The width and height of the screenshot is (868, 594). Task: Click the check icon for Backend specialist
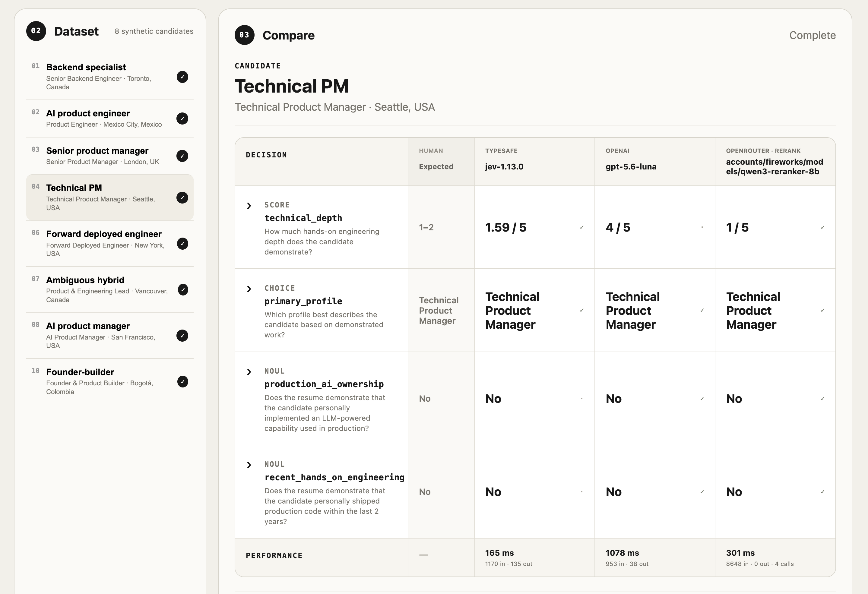(x=182, y=77)
